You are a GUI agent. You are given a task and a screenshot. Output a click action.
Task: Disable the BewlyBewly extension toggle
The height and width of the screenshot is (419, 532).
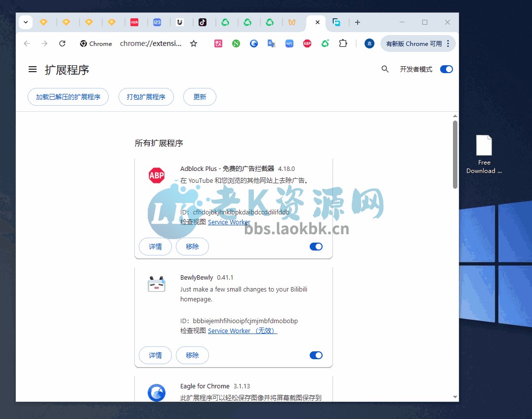click(316, 355)
